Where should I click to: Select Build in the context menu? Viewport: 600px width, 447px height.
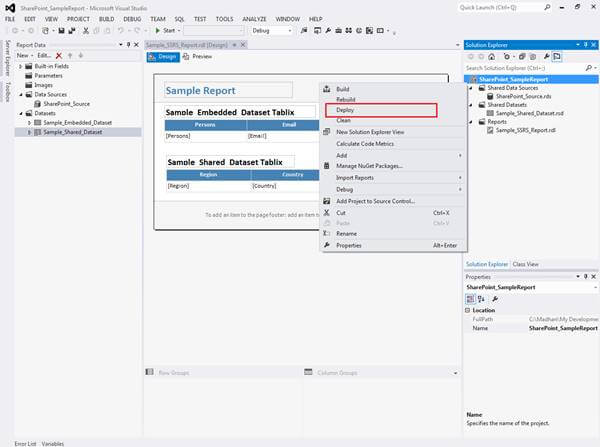(x=393, y=89)
